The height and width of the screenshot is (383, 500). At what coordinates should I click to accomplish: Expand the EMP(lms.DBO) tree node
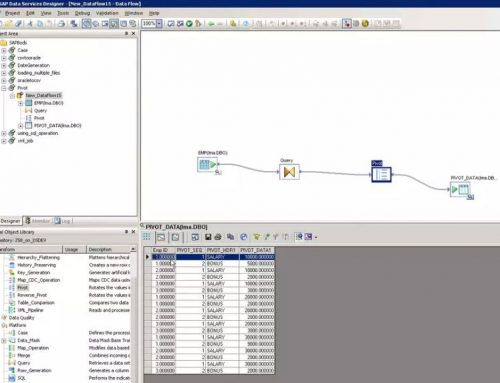coord(20,103)
